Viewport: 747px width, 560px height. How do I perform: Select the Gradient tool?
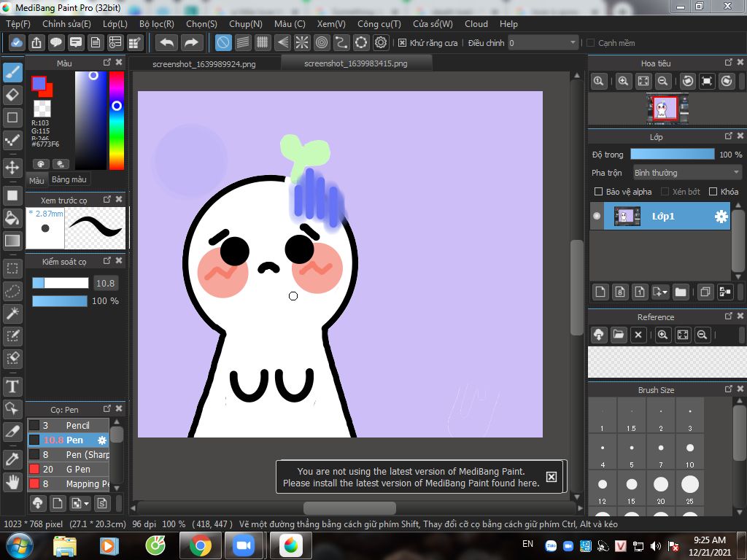[13, 241]
